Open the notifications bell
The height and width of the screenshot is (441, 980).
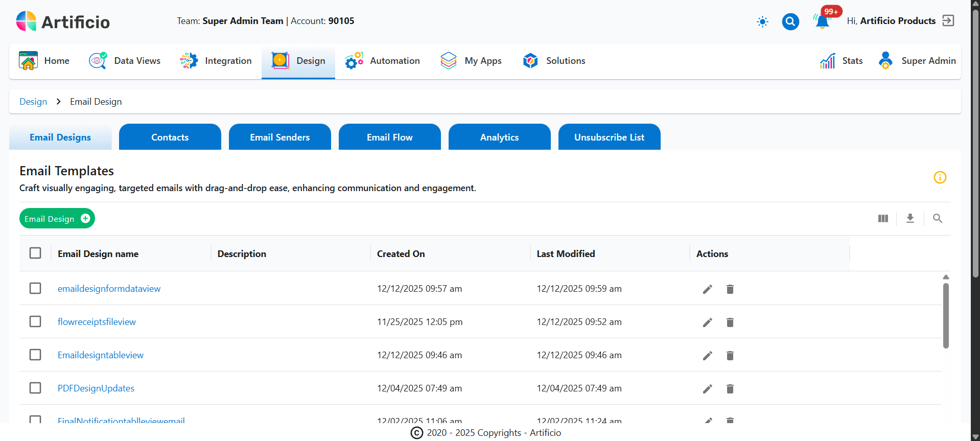point(822,21)
